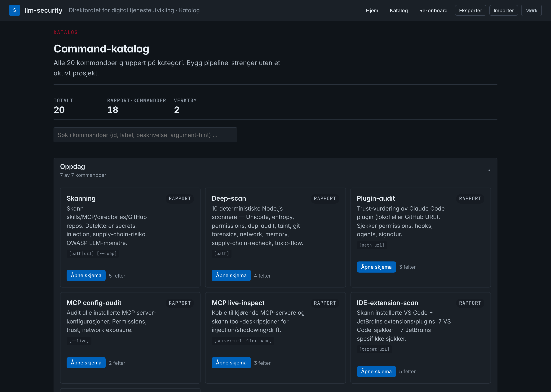Screen dimensions: 551x392
Task: Open the Re-onboard nav link
Action: 433,10
